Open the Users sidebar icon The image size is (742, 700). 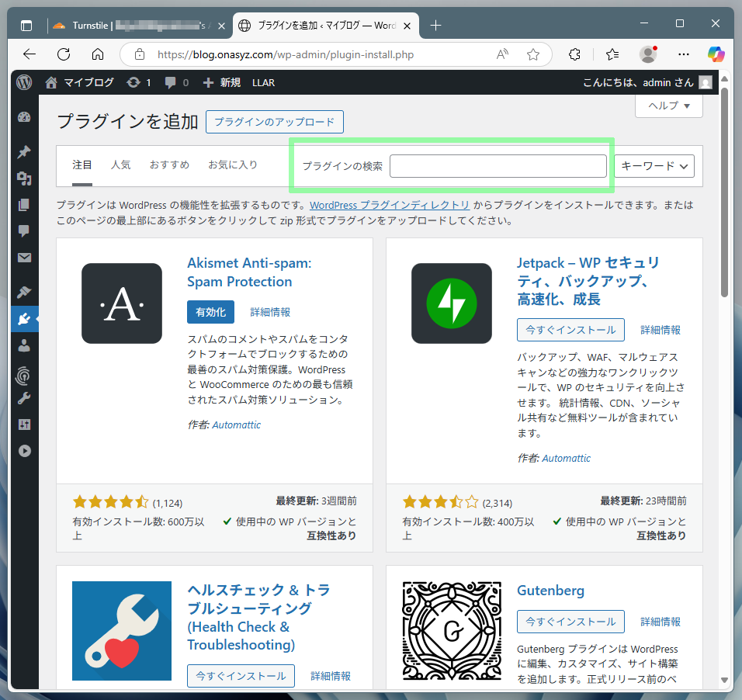coord(24,345)
